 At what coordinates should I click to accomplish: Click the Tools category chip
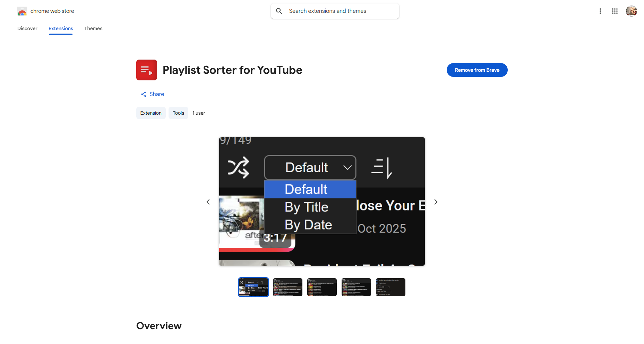coord(178,113)
